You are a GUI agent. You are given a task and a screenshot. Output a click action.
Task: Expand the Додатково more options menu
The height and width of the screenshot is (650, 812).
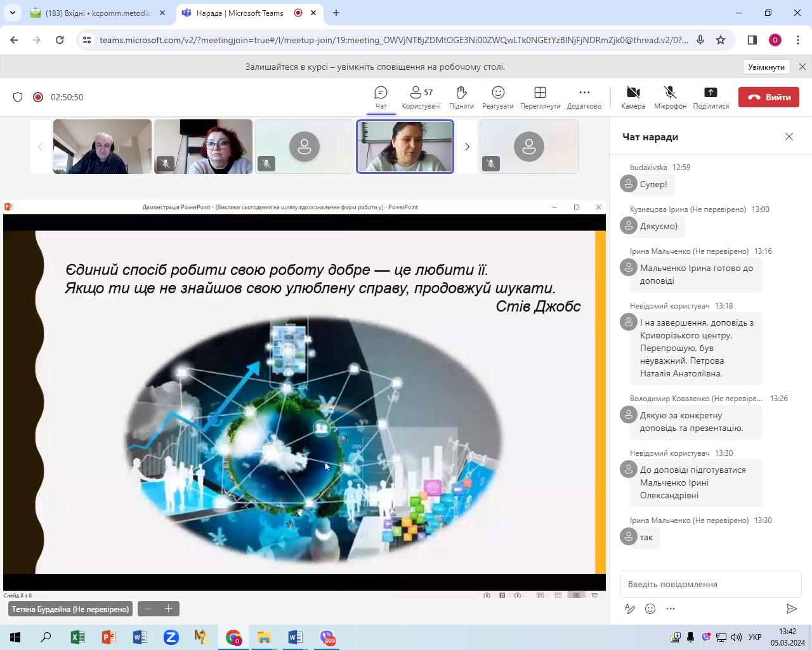[584, 97]
